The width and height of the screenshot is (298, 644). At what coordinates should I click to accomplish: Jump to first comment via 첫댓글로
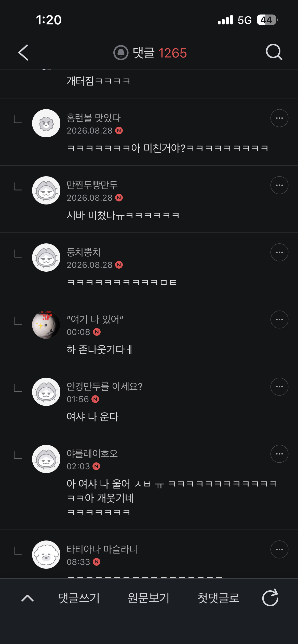(218, 598)
